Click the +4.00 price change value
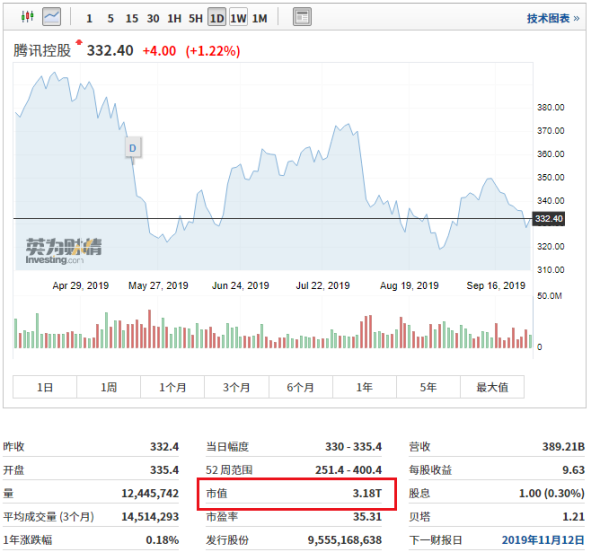This screenshot has width=600, height=552. 159,51
